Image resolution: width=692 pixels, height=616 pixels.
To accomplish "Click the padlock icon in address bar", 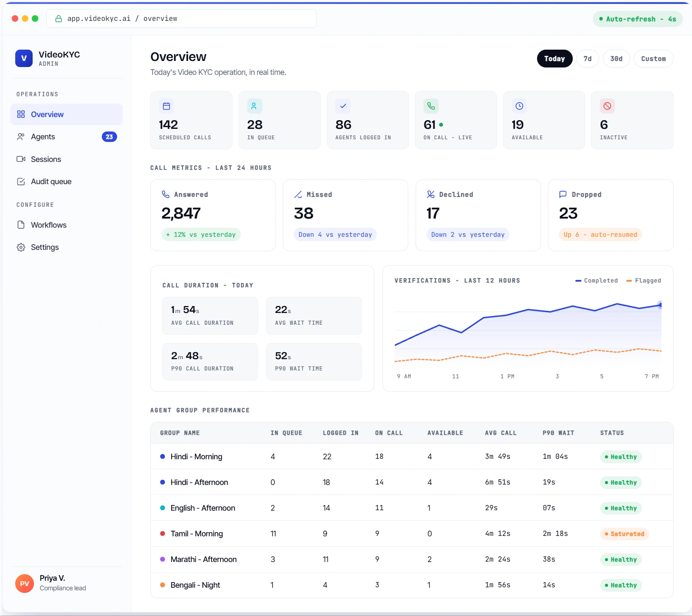I will click(58, 19).
